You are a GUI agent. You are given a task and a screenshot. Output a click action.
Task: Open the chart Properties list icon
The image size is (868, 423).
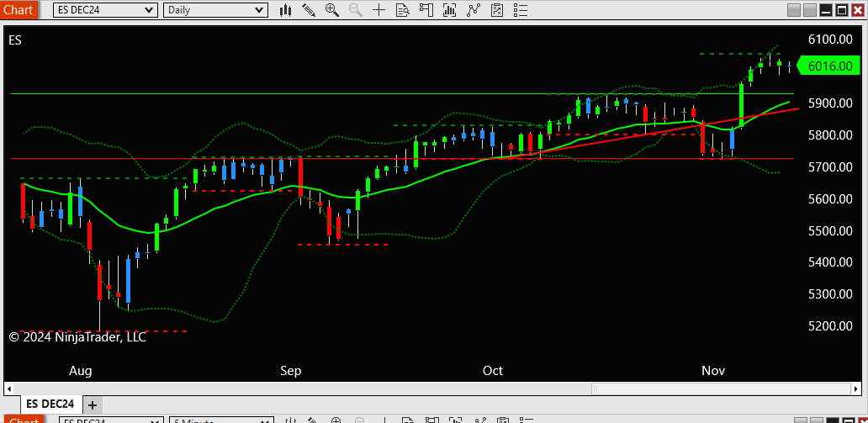521,9
